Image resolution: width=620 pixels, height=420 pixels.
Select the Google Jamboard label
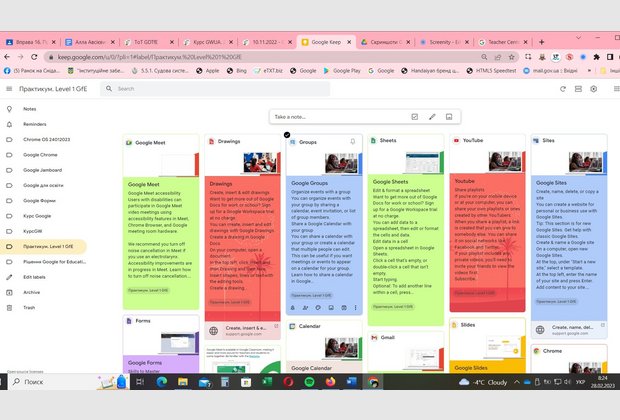[44, 170]
